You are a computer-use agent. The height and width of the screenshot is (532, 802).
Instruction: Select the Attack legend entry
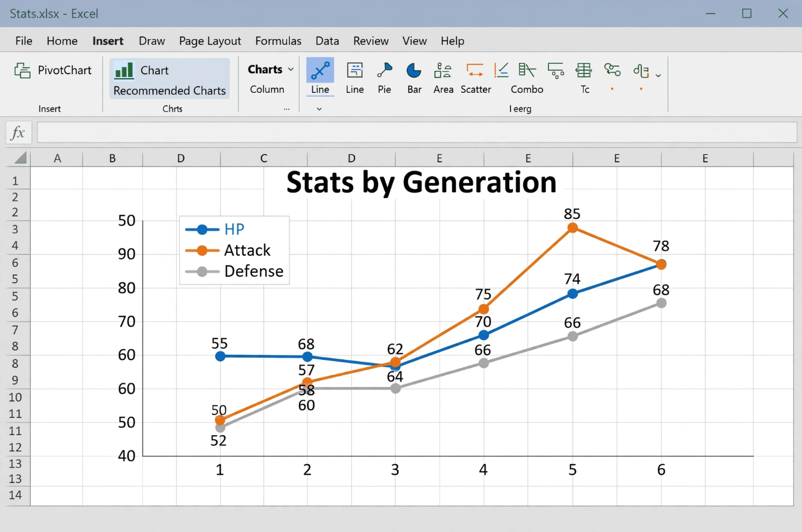pos(228,250)
